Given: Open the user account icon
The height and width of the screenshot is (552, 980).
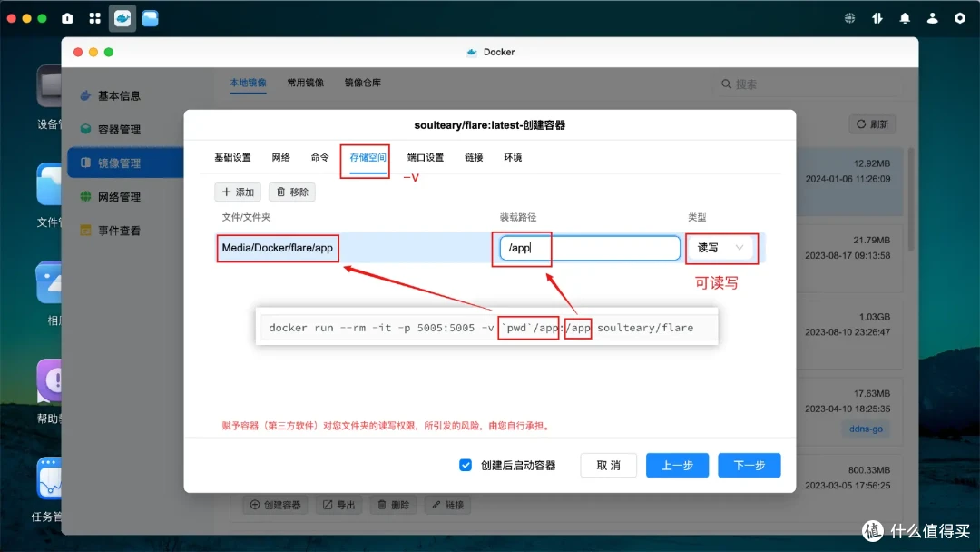Looking at the screenshot, I should tap(932, 18).
